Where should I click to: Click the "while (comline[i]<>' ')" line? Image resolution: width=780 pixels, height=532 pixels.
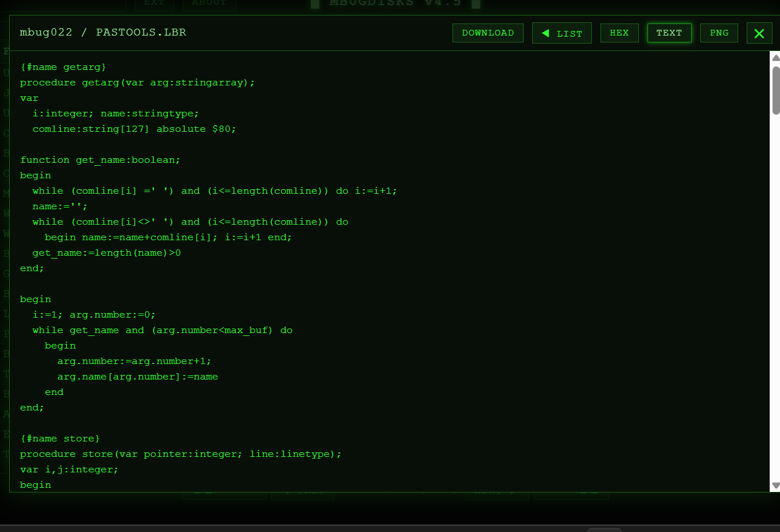point(190,222)
